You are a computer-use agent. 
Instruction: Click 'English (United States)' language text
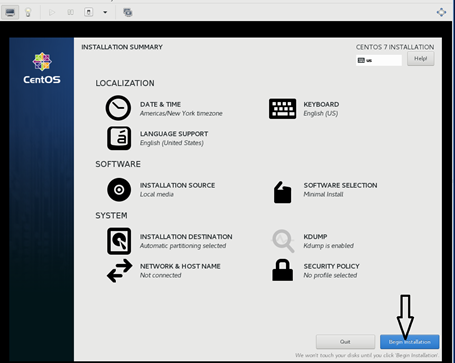tap(172, 143)
